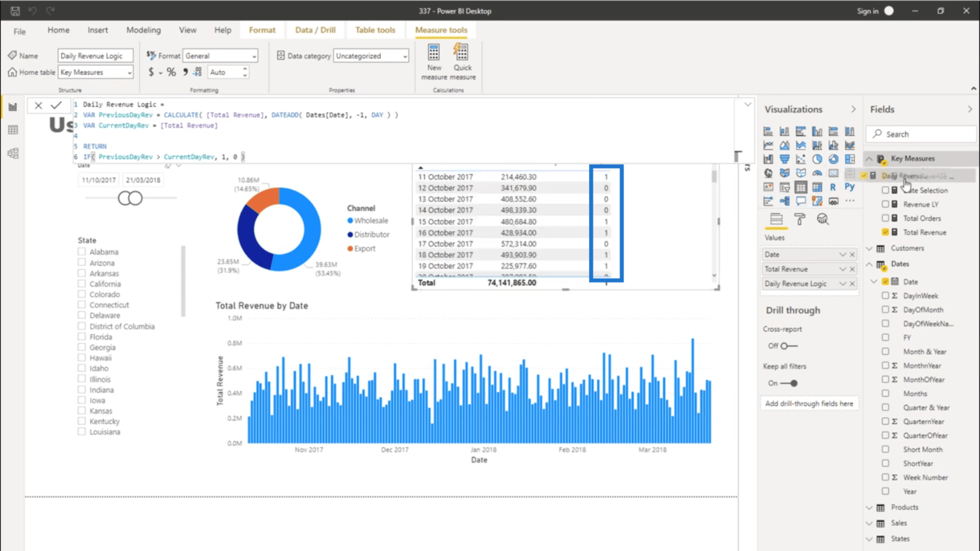Screen dimensions: 980x551
Task: Select the funnel chart visual
Action: tap(785, 159)
